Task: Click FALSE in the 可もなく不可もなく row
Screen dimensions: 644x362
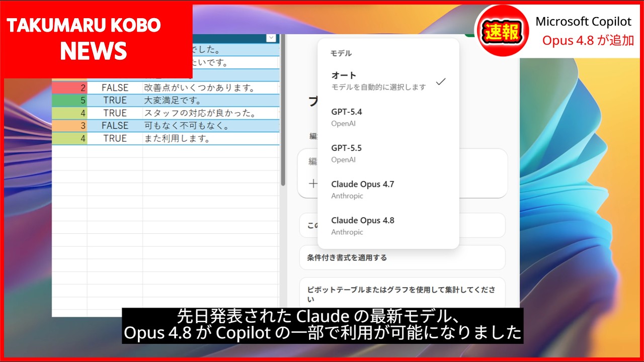Action: (x=115, y=126)
